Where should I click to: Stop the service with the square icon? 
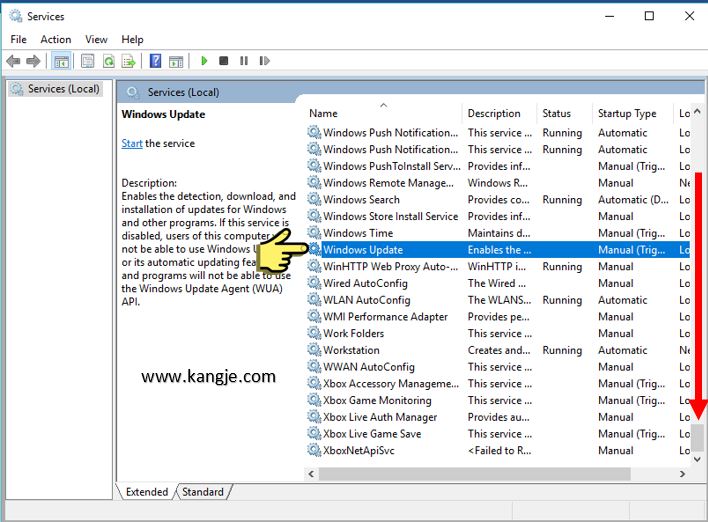224,61
